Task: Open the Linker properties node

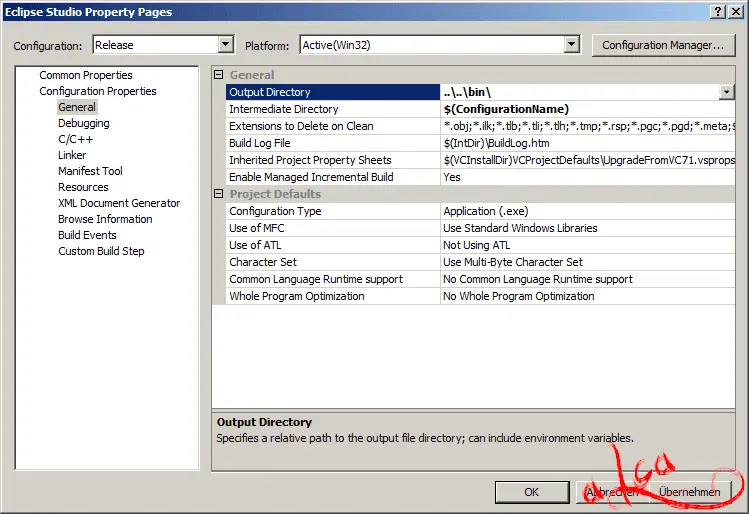Action: click(x=72, y=155)
